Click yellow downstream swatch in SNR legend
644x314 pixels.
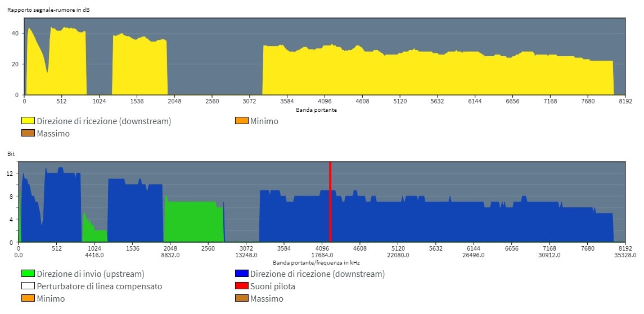point(28,121)
